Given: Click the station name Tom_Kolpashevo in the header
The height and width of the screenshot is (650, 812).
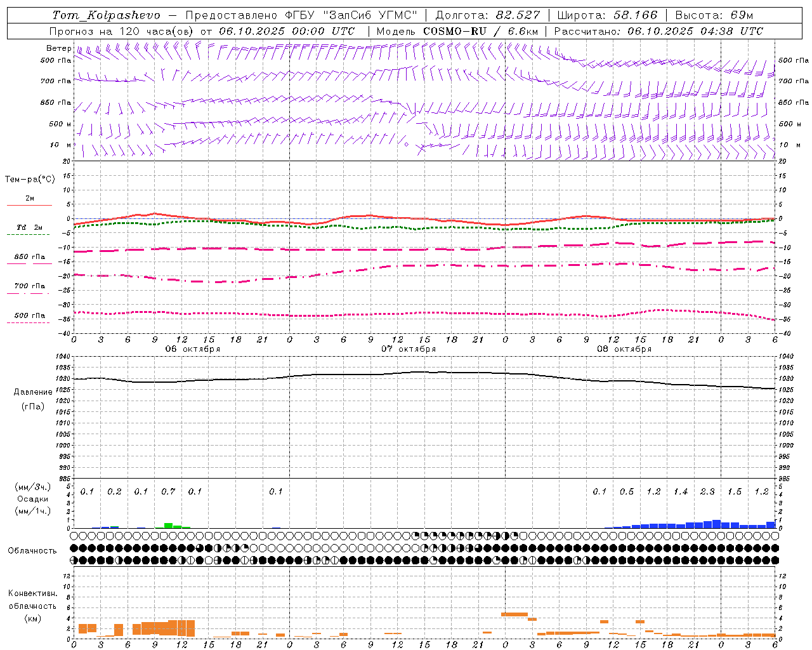Looking at the screenshot, I should pyautogui.click(x=106, y=15).
